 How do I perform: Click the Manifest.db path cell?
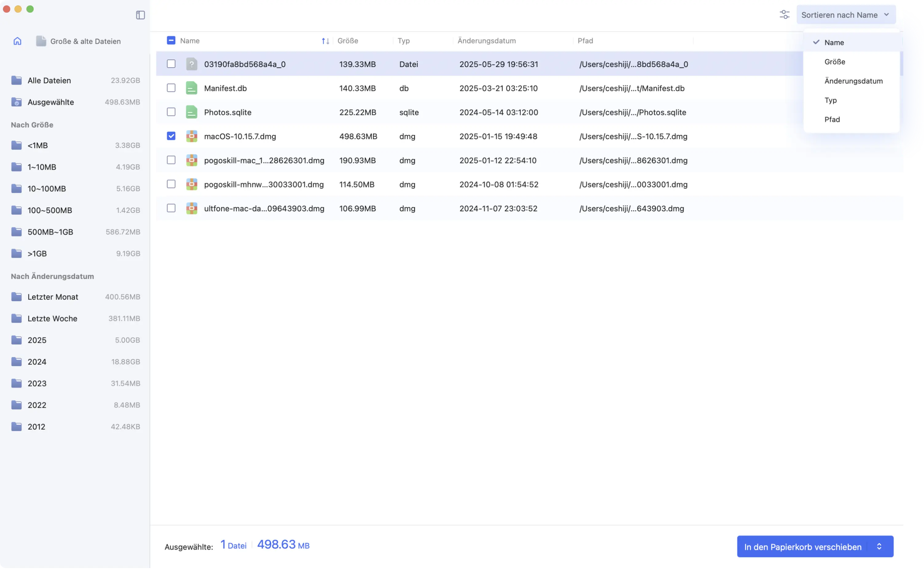(632, 88)
